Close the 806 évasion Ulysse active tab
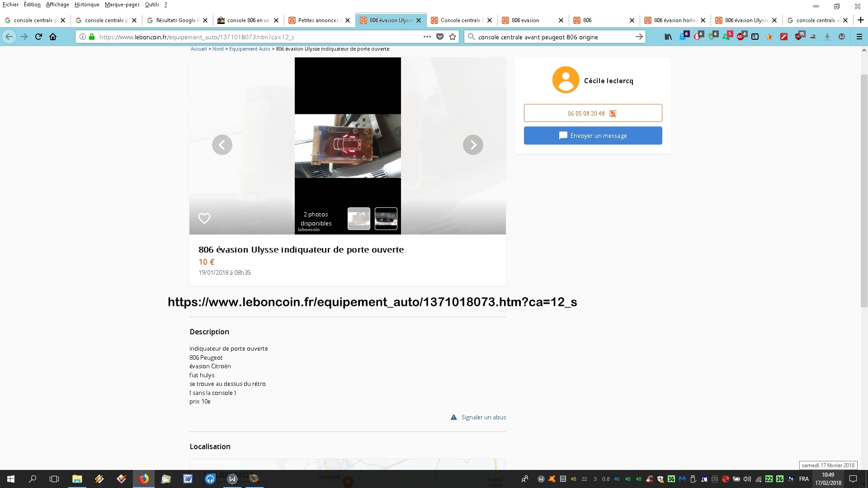Image resolution: width=868 pixels, height=488 pixels. coord(419,20)
